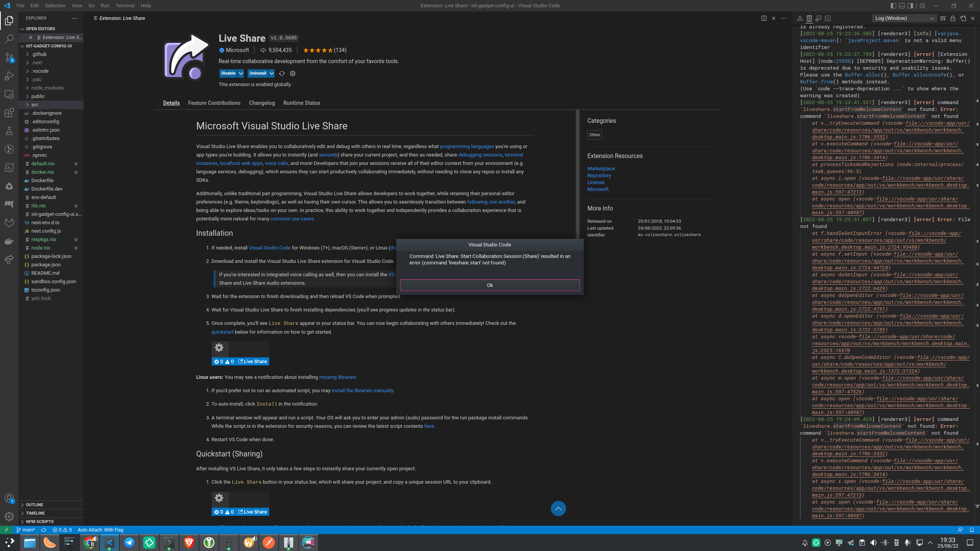980x551 pixels.
Task: Open the Remote Explorer view
Action: click(x=9, y=94)
